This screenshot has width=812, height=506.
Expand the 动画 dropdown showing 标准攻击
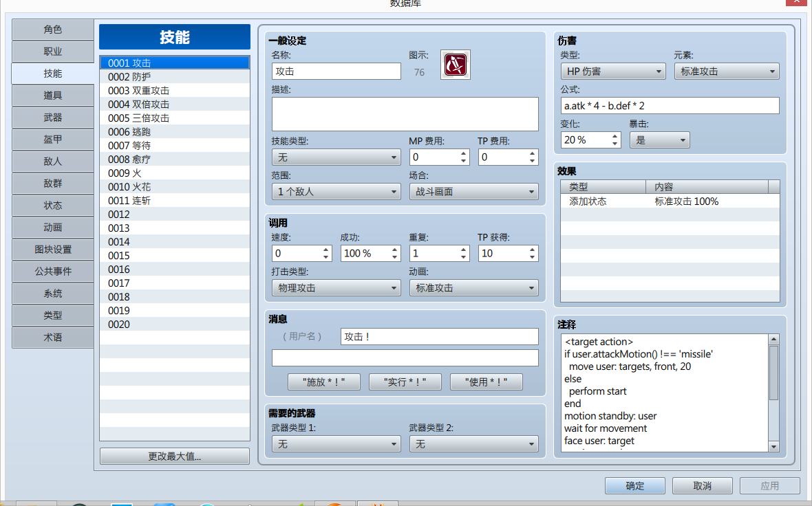[474, 287]
